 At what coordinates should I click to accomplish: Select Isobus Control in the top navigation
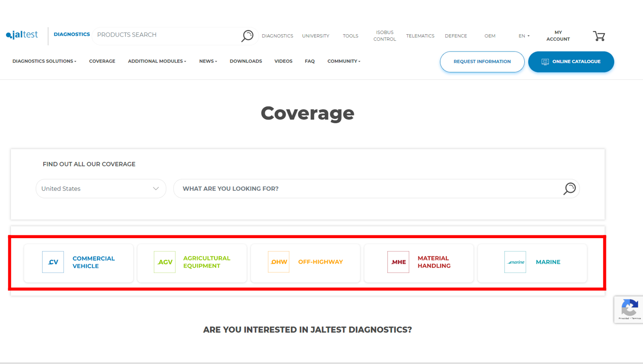(x=385, y=36)
